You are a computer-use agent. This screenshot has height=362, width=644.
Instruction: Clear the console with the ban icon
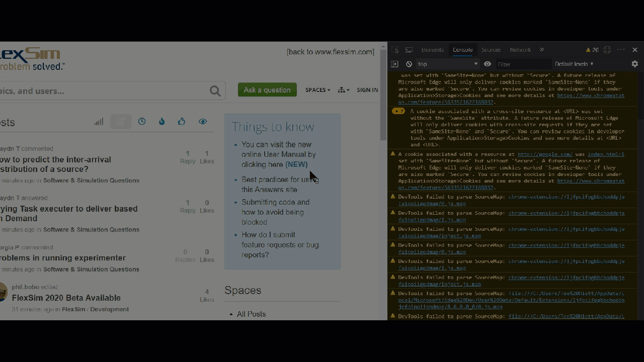pos(409,64)
